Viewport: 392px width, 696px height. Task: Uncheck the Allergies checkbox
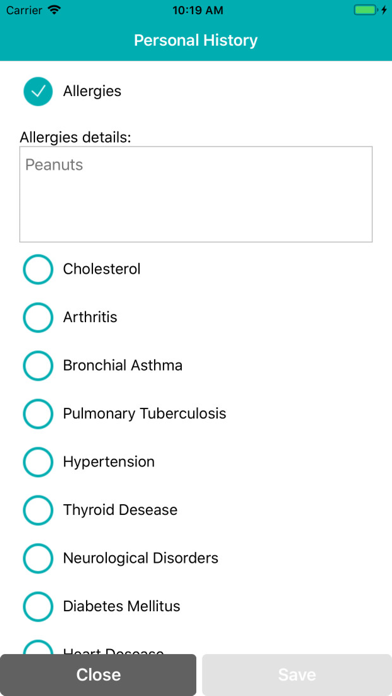(x=38, y=91)
